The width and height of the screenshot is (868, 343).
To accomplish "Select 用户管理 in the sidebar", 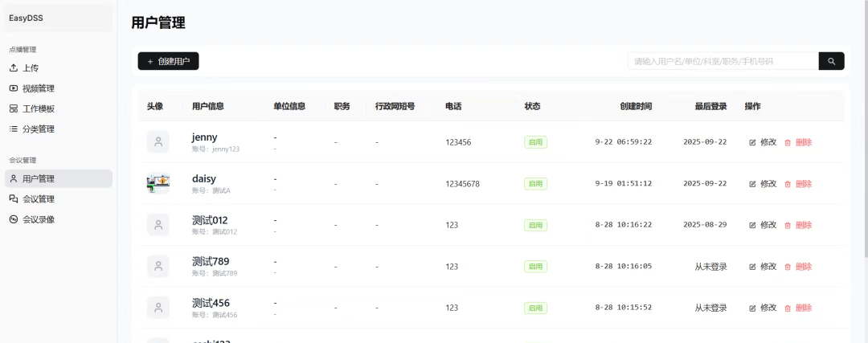I will 38,178.
